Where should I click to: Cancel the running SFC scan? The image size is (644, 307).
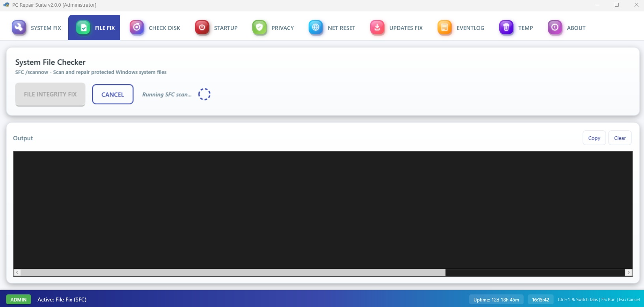(113, 94)
